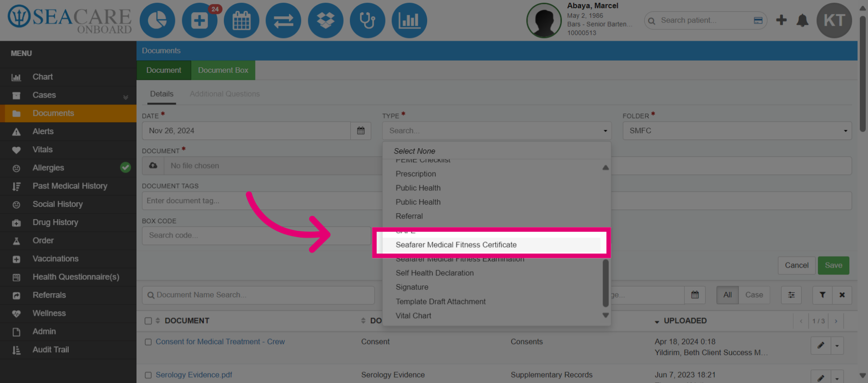868x383 pixels.
Task: Open the date picker calendar icon
Action: point(361,131)
